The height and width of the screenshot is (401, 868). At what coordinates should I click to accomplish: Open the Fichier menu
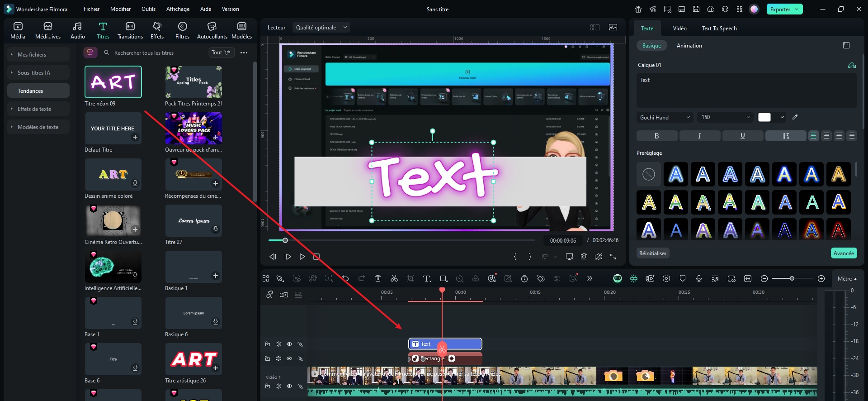[91, 9]
